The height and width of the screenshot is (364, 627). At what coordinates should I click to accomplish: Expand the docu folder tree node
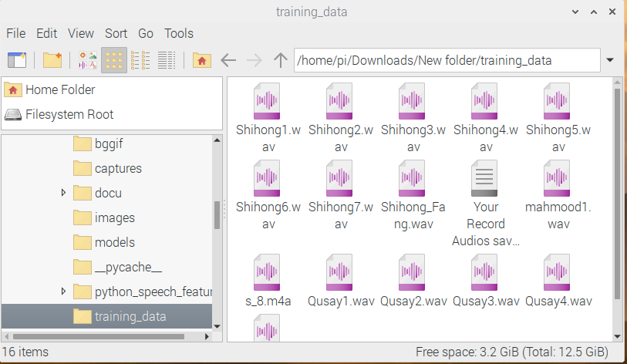[x=63, y=193]
